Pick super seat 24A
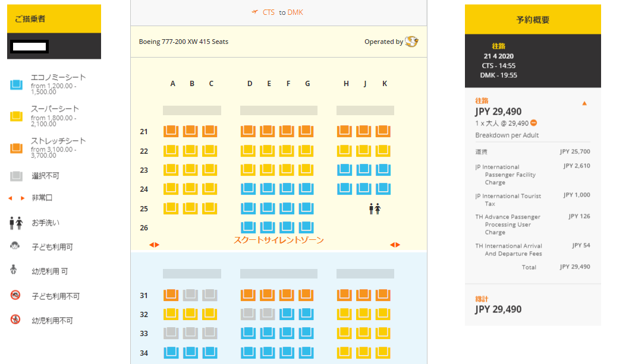Image resolution: width=632 pixels, height=364 pixels. point(171,188)
